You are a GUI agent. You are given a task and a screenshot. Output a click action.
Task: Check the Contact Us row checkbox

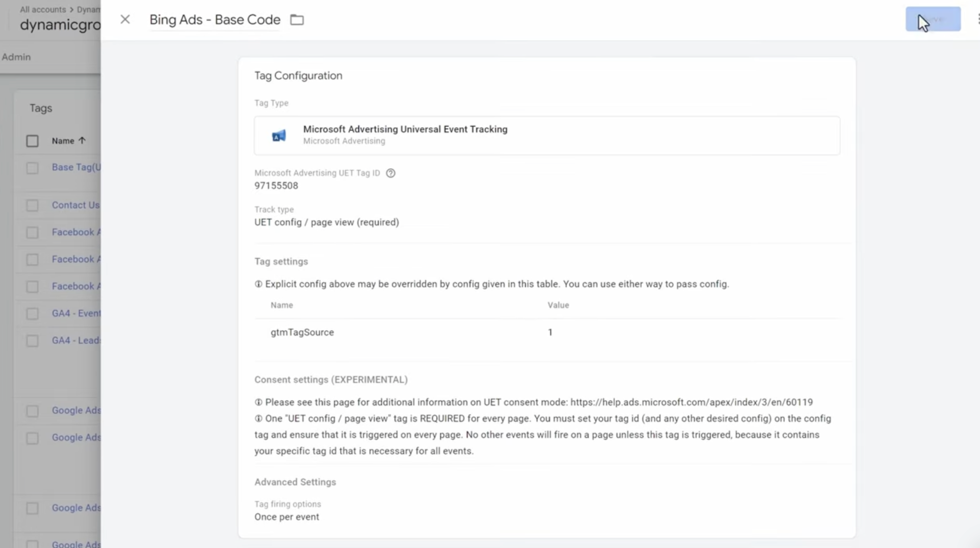32,205
